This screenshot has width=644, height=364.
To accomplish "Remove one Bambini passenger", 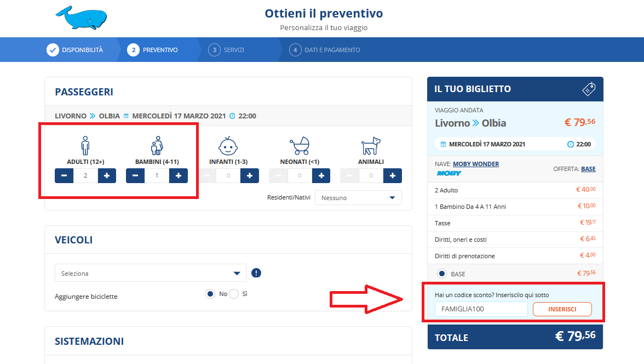I will tap(135, 175).
